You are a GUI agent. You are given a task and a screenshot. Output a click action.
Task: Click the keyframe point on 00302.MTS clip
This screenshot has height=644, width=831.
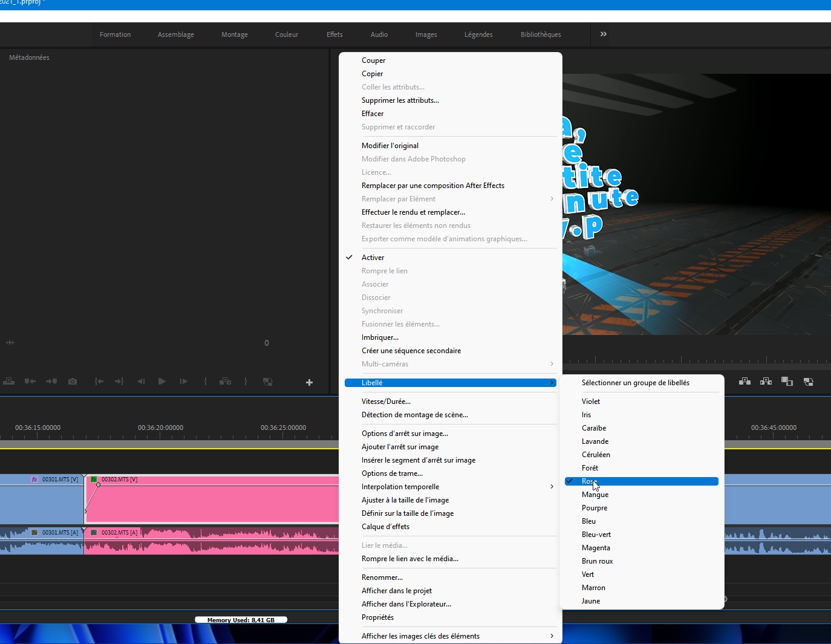coord(99,485)
